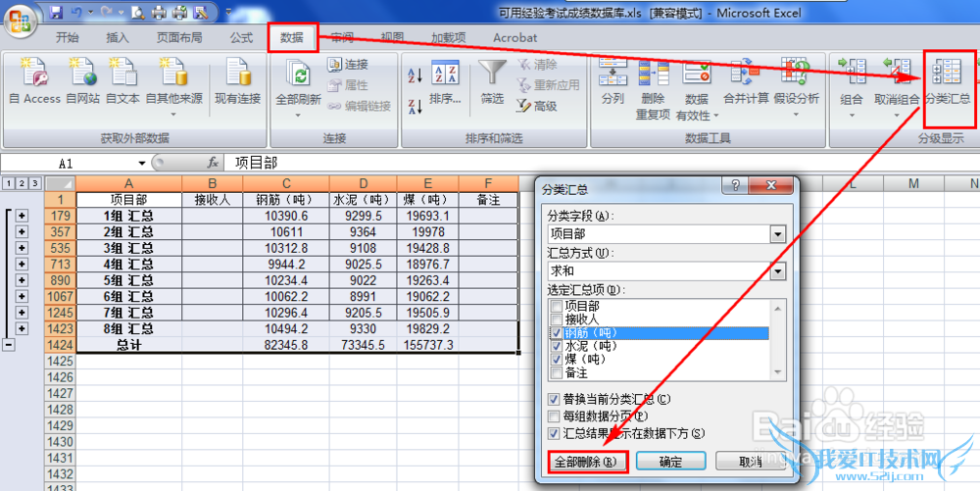Screen dimensions: 980x491
Task: Uncheck 水泥（吨） in subtotal items list
Action: (557, 346)
